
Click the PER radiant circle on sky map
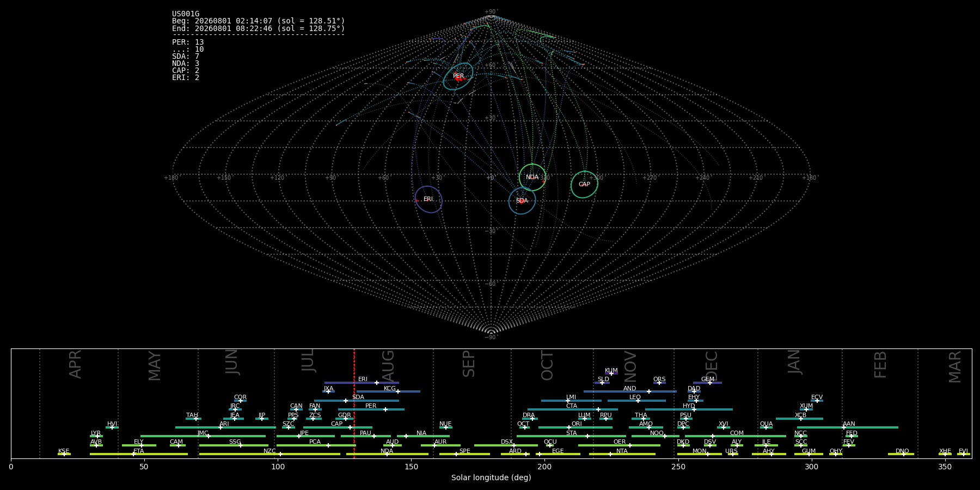pyautogui.click(x=458, y=76)
